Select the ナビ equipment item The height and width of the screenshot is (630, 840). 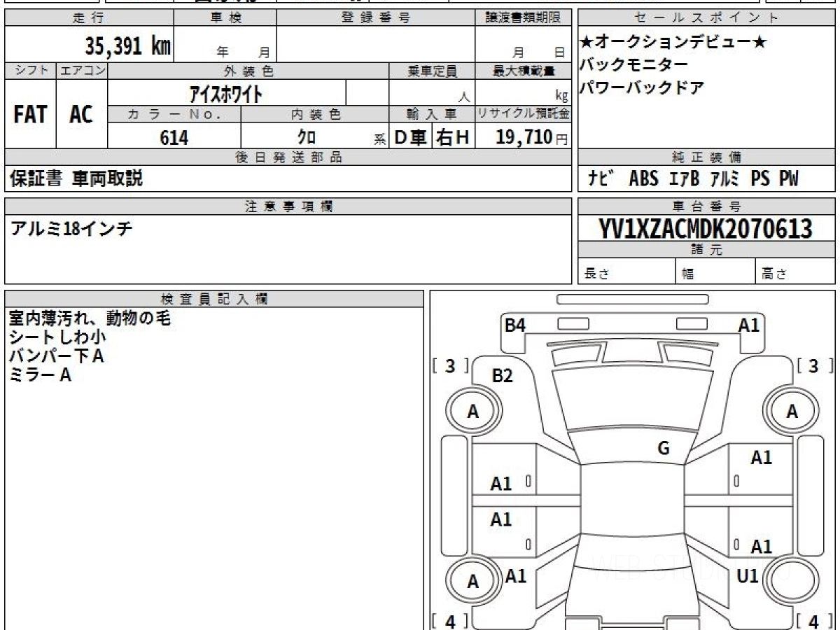601,179
